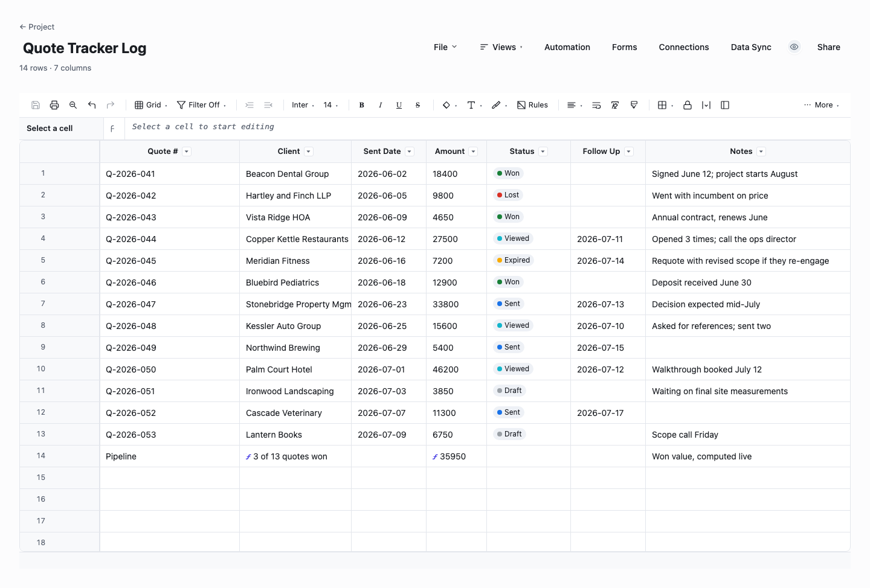The width and height of the screenshot is (870, 588).
Task: Open the Automation menu item
Action: pyautogui.click(x=567, y=47)
